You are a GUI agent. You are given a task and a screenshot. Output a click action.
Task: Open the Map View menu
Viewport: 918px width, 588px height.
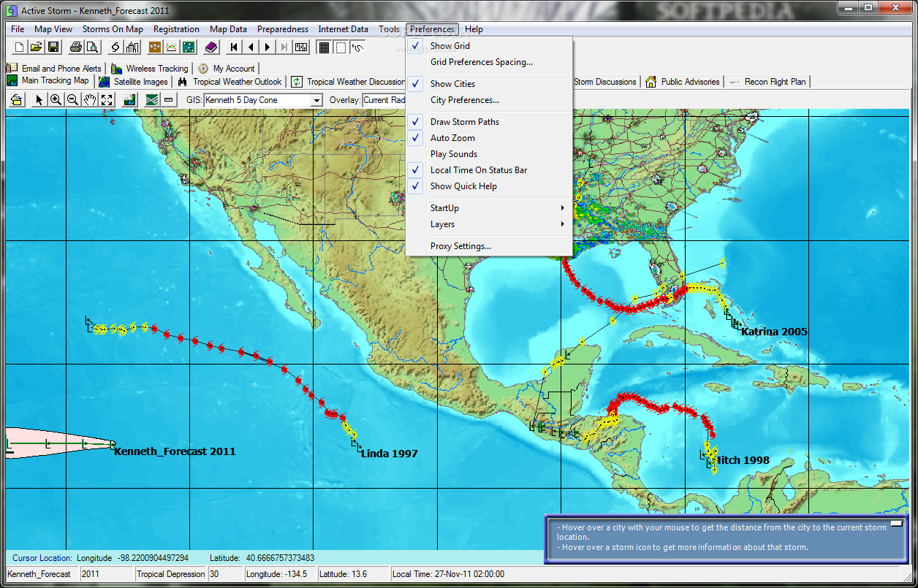click(53, 29)
